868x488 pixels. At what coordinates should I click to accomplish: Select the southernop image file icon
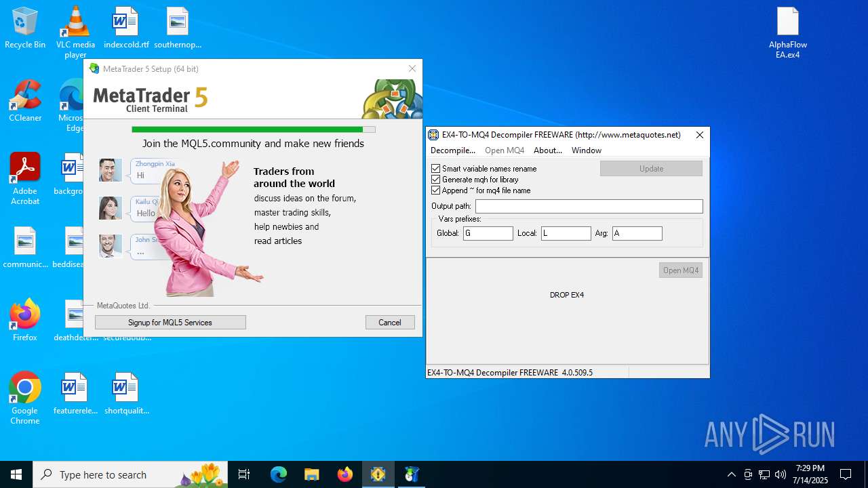click(x=178, y=28)
